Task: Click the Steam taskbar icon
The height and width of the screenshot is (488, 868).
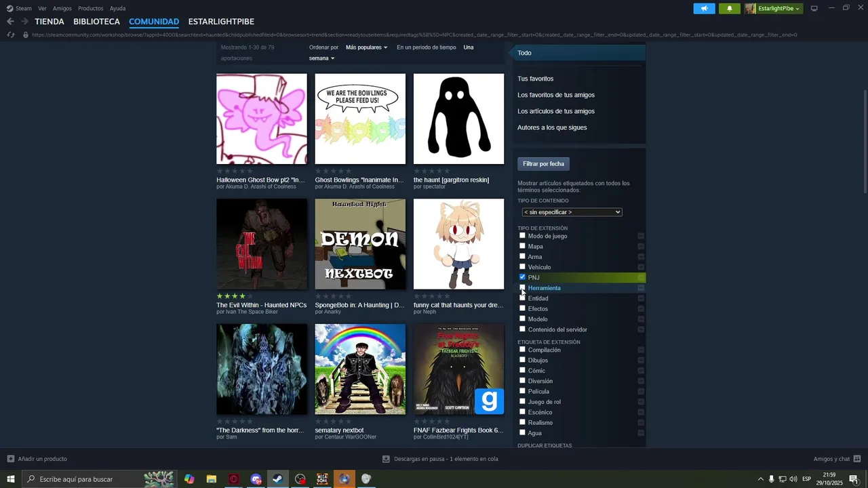Action: [277, 479]
